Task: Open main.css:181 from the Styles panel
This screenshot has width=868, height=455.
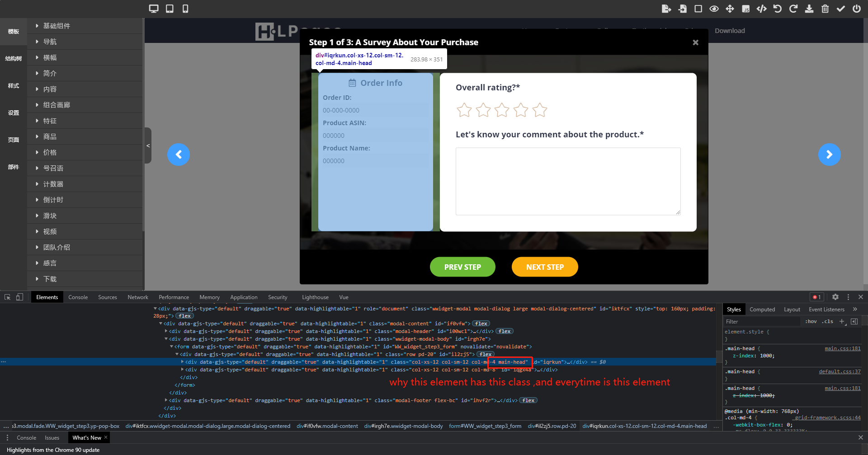Action: point(842,348)
